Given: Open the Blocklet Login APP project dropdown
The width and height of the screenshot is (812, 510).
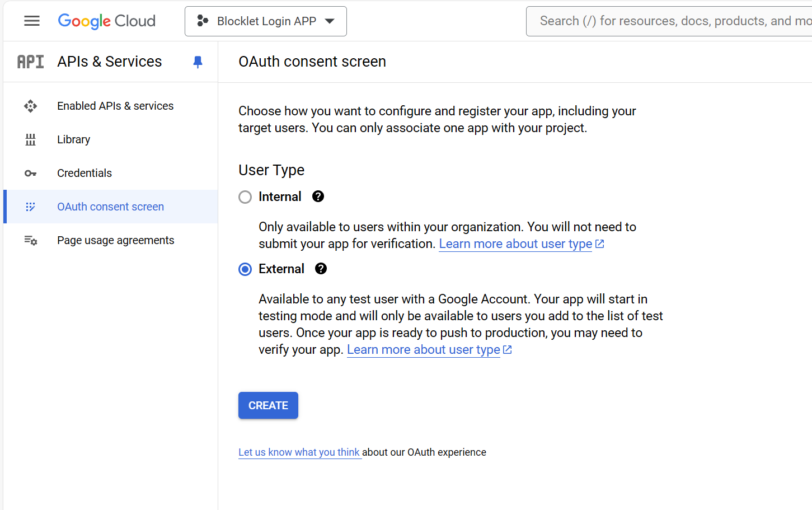Looking at the screenshot, I should (x=266, y=21).
